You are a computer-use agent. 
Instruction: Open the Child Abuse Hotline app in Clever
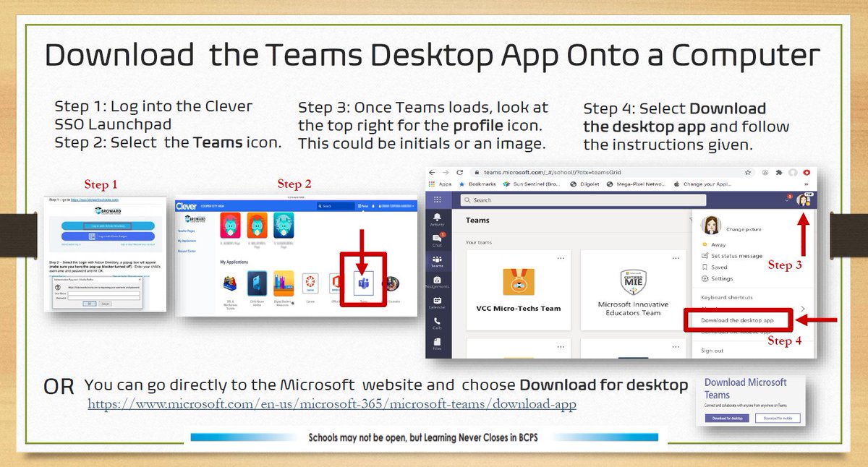tap(257, 283)
